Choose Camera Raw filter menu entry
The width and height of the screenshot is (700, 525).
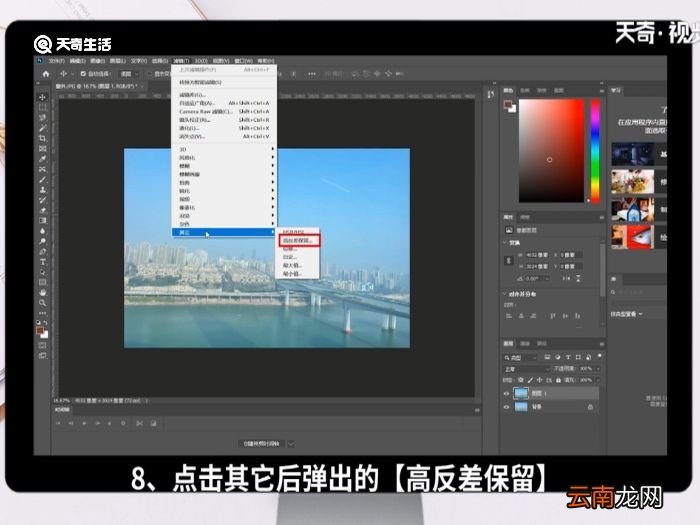click(224, 112)
